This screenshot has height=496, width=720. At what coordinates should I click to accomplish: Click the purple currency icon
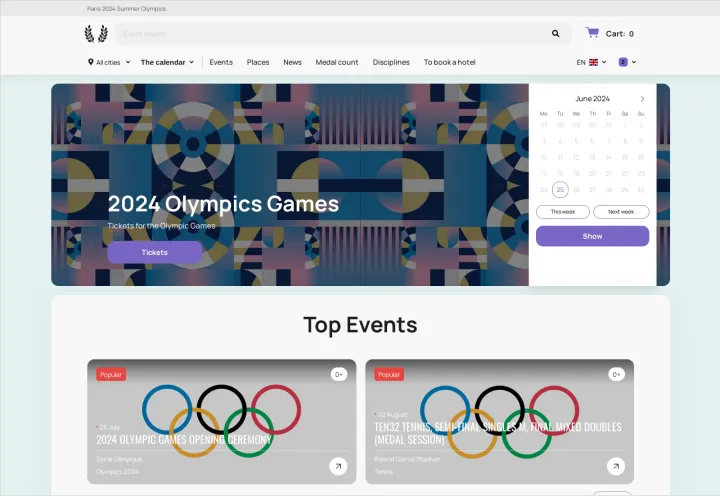click(x=623, y=62)
